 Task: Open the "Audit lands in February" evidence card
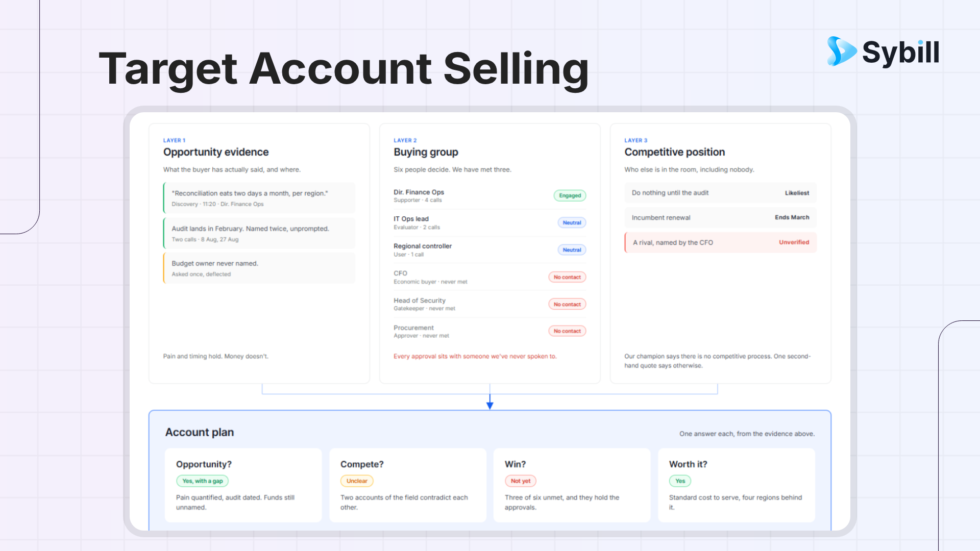[x=259, y=233]
